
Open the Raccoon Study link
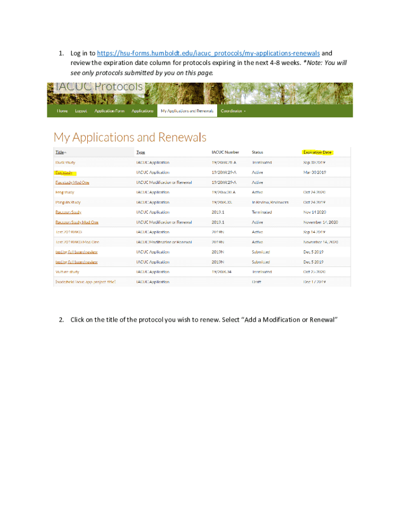[x=68, y=212]
